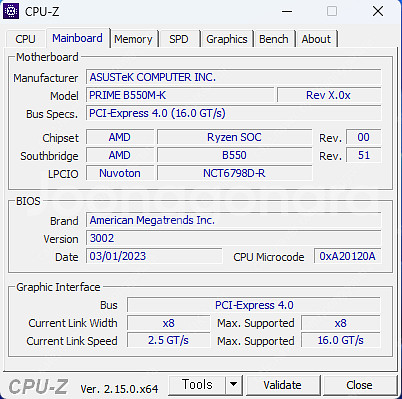Open the Bench tab
Viewport: 402px width, 399px height.
coord(274,39)
